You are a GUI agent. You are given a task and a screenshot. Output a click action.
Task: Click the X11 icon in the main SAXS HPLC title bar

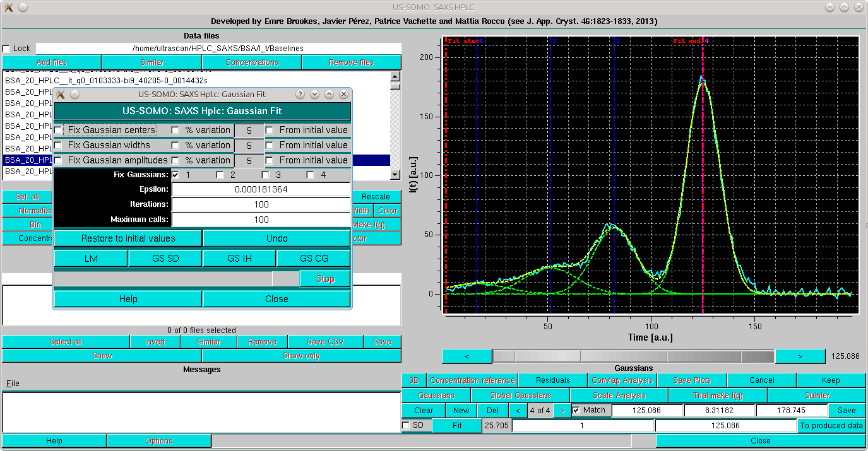tap(9, 8)
